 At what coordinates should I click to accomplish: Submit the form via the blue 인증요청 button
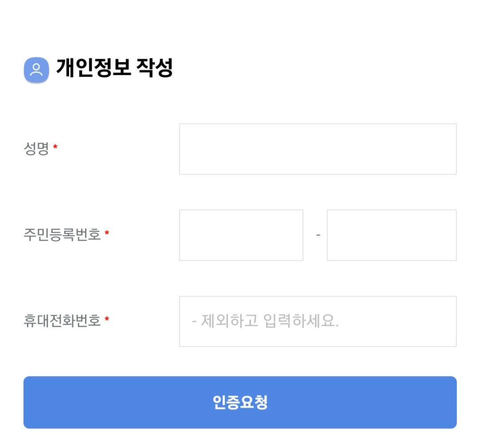click(239, 401)
